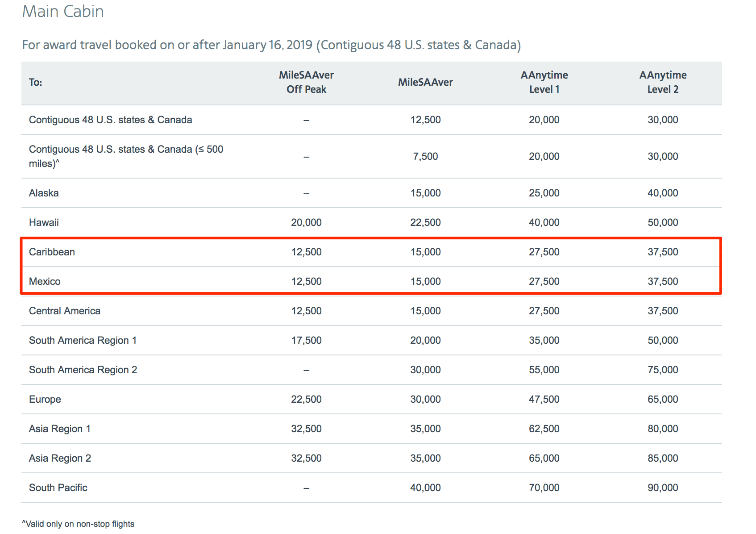Click South America Region 2 label

pyautogui.click(x=83, y=370)
